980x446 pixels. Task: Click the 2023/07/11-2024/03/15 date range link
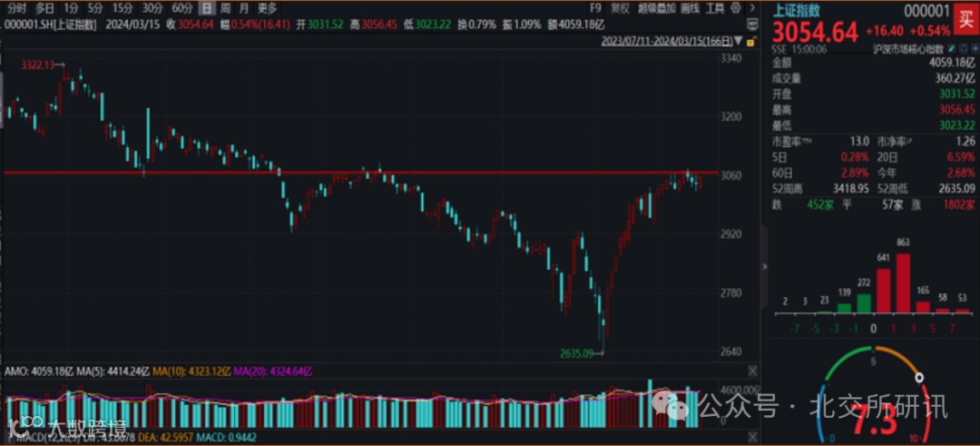pyautogui.click(x=666, y=41)
